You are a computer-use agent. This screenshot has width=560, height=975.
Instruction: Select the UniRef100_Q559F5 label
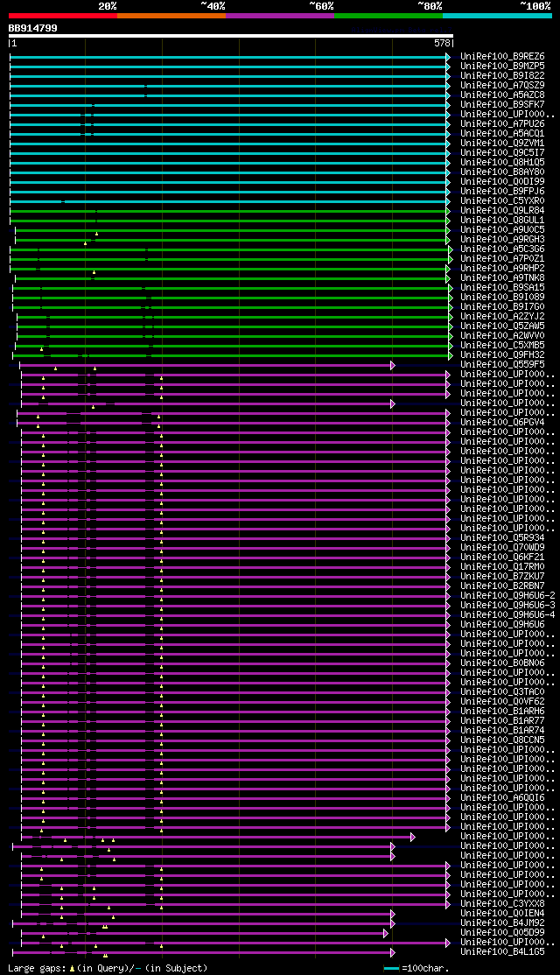coord(503,365)
